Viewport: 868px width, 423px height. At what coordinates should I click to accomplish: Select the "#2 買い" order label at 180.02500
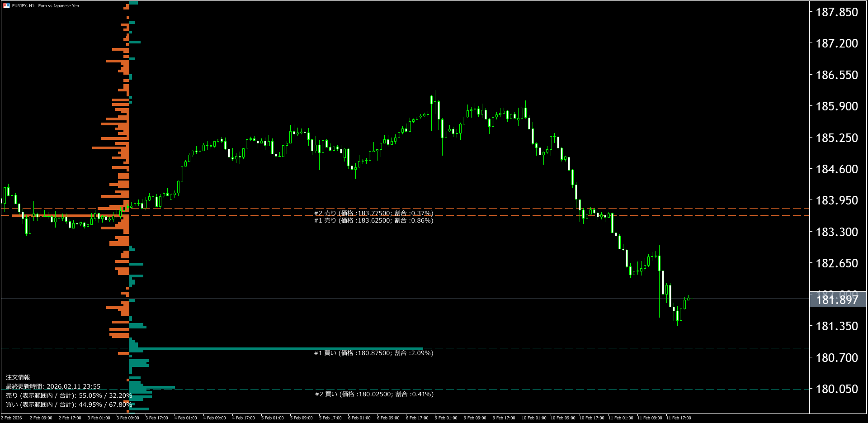tap(374, 394)
